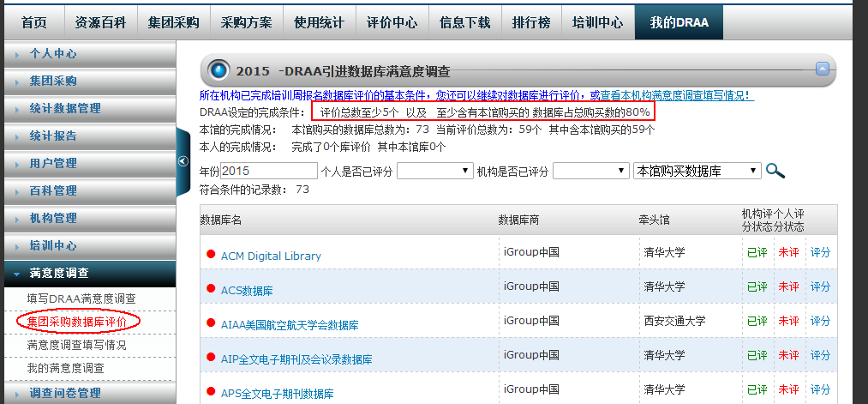Click the blue globe icon in the header
Image resolution: width=868 pixels, height=404 pixels.
(x=219, y=70)
